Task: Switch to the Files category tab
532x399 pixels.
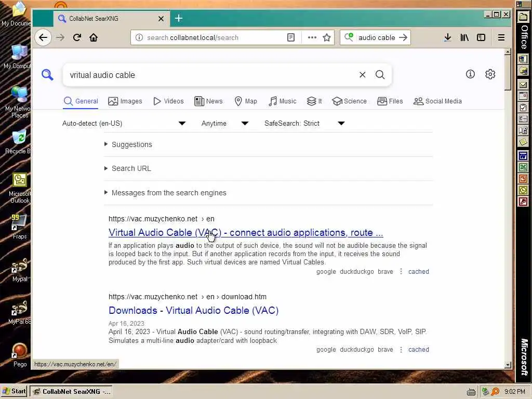Action: point(390,101)
